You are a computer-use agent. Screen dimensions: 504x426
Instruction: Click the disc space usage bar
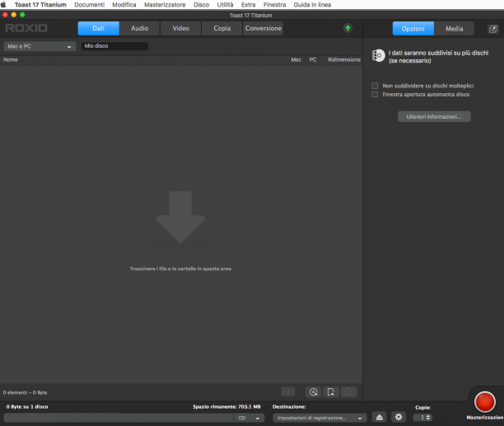(119, 418)
